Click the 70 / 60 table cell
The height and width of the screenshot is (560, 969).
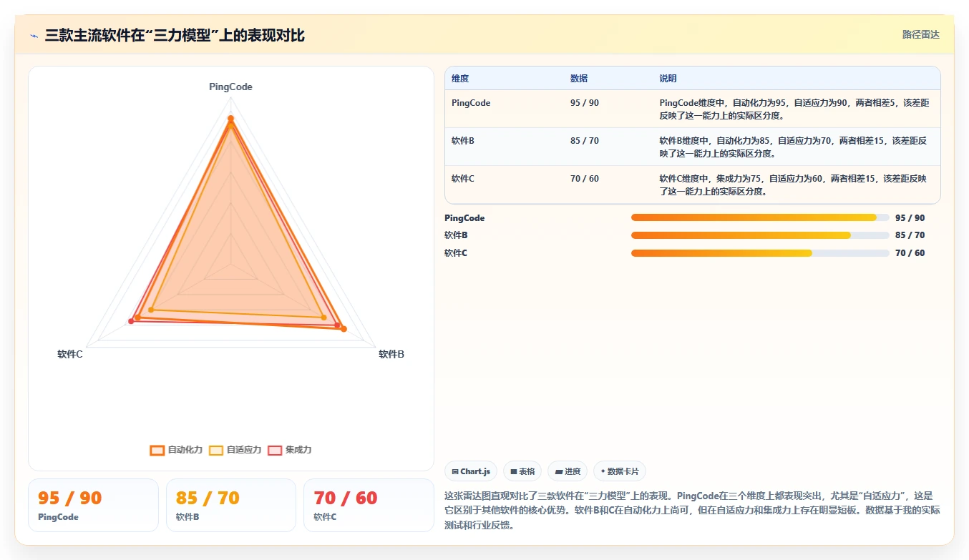point(585,179)
